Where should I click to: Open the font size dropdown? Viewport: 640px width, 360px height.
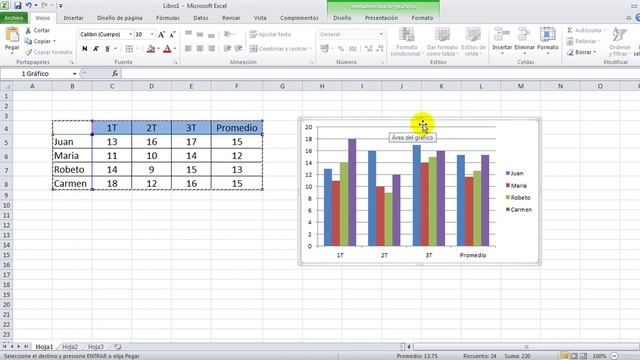[152, 34]
